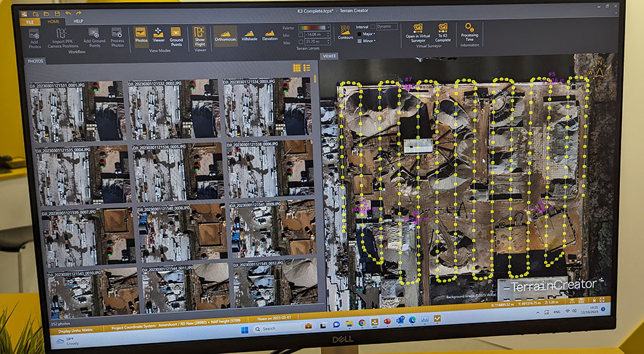Click Display Units: Metric in status bar
This screenshot has height=354, width=644.
tap(75, 330)
